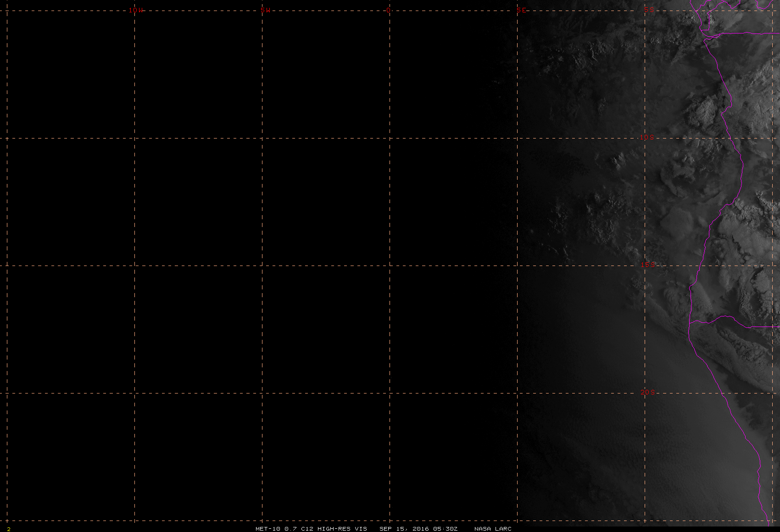Click the 15S latitude label
Screen dimensions: 780x532
pos(648,265)
